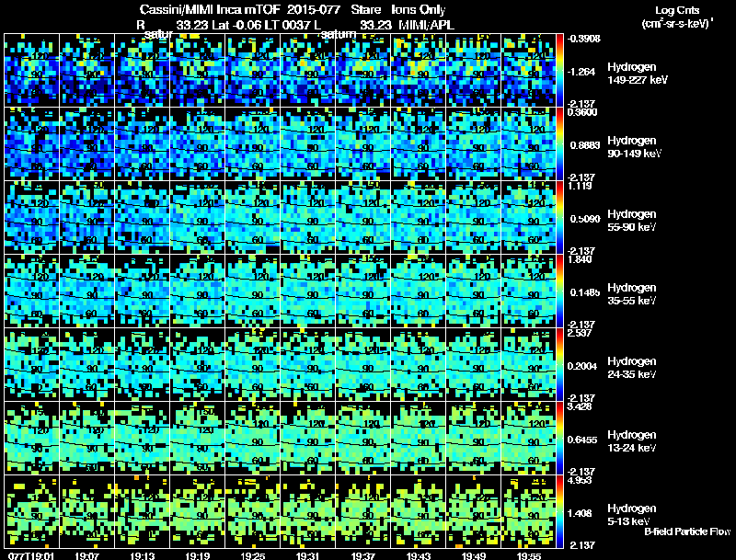Open the 5-13 keV panel at 19:31
Viewport: 736px width, 560px height.
click(x=308, y=511)
